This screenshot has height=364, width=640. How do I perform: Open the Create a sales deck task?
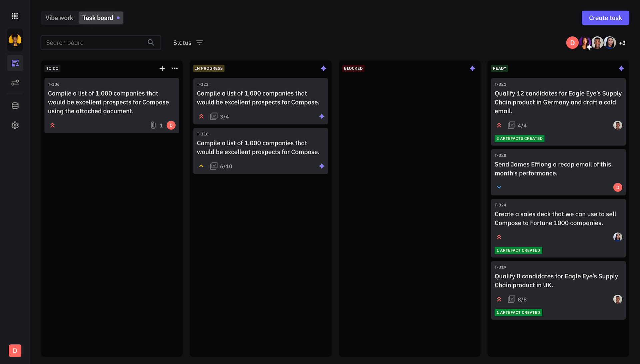pos(558,228)
